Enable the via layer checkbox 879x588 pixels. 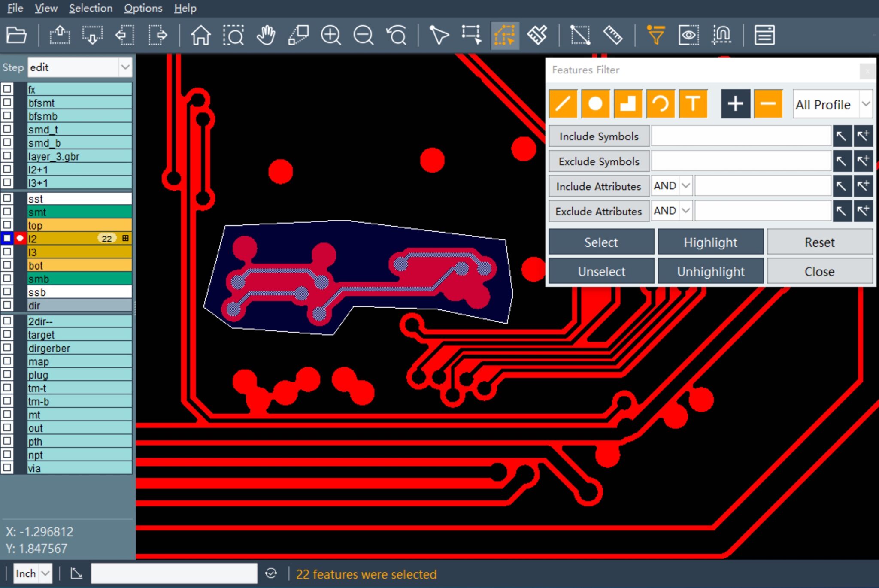point(7,468)
